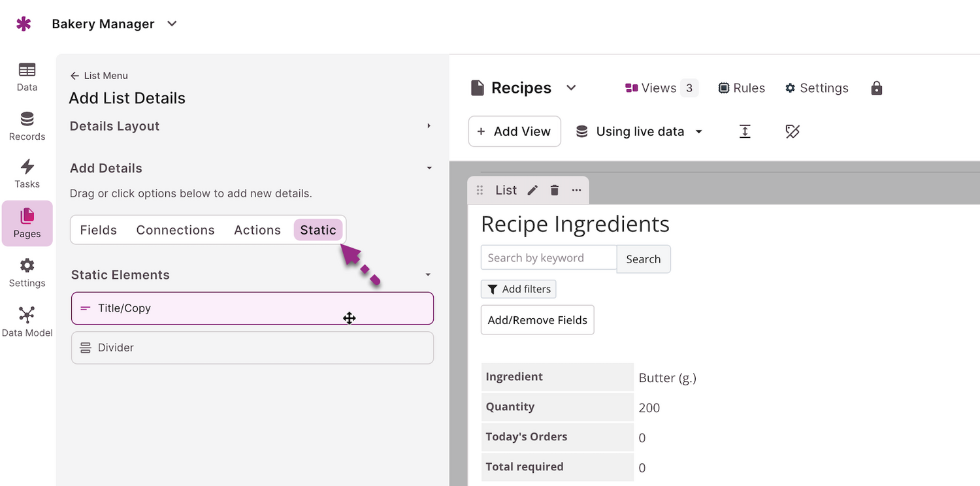
Task: Click the lock icon beside Settings
Action: 877,88
